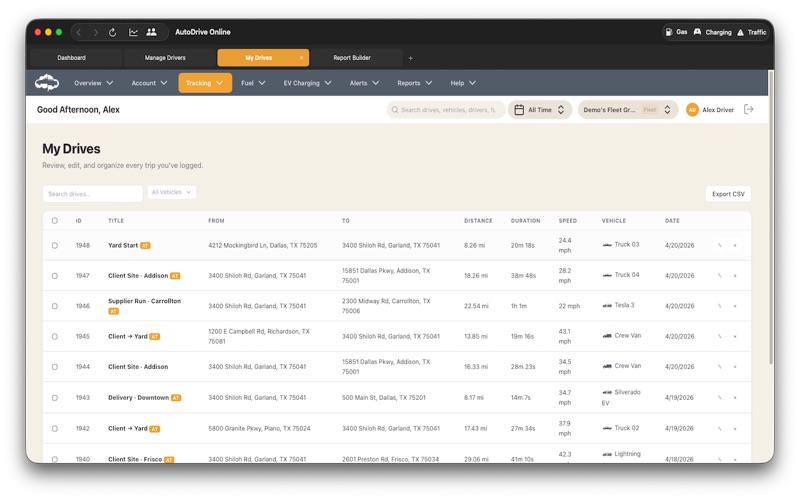This screenshot has width=800, height=500.
Task: Delete drive 1948 with the x icon
Action: [x=735, y=245]
